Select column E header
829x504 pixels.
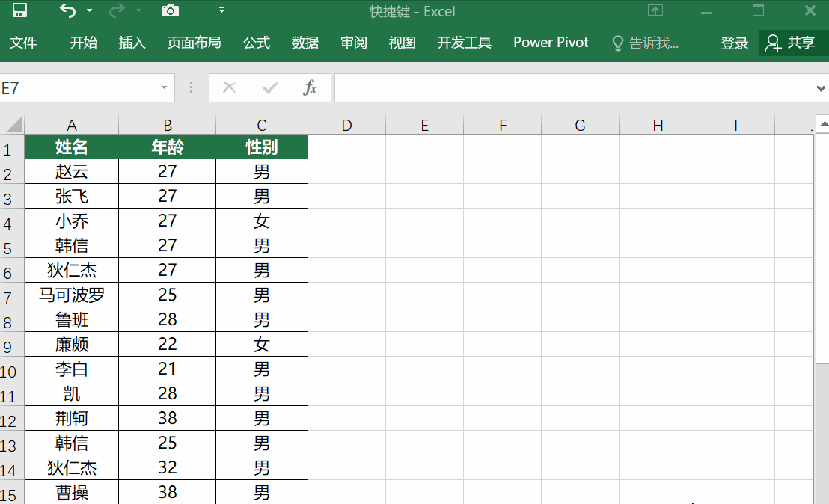pos(424,125)
